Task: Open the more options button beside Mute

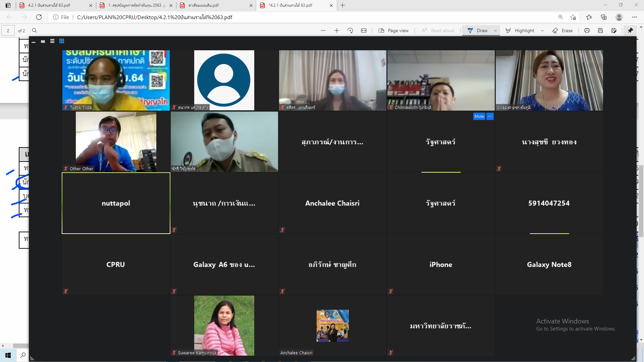Action: (x=490, y=116)
